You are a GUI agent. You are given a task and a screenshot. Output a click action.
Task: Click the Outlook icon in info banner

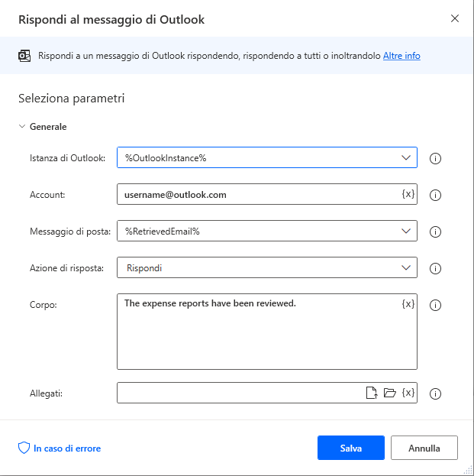24,56
